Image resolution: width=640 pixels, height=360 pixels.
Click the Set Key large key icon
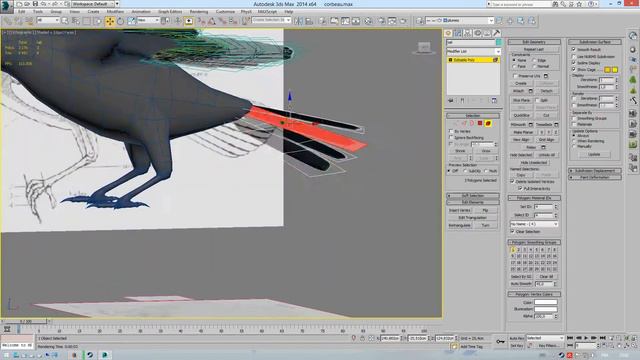point(500,341)
